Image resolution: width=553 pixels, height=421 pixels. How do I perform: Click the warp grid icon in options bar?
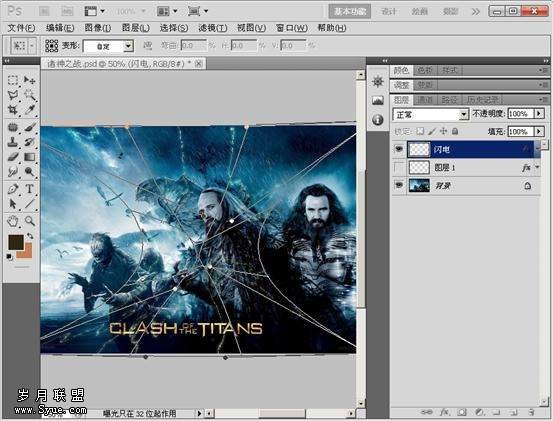[51, 46]
